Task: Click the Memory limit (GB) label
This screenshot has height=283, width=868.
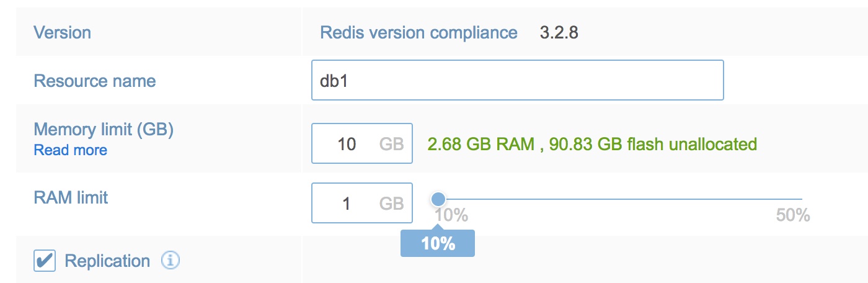Action: pos(104,130)
